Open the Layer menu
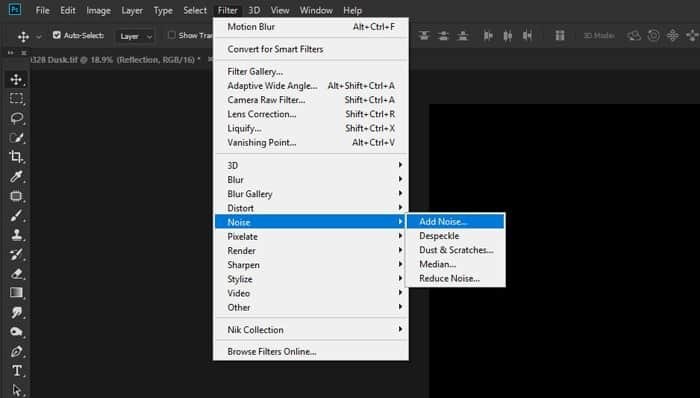 (x=132, y=10)
